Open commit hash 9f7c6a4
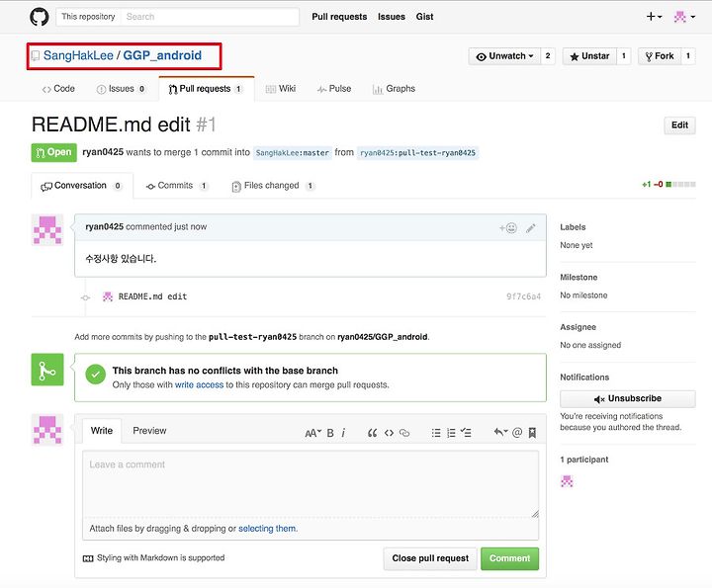The image size is (712, 588). pyautogui.click(x=523, y=296)
